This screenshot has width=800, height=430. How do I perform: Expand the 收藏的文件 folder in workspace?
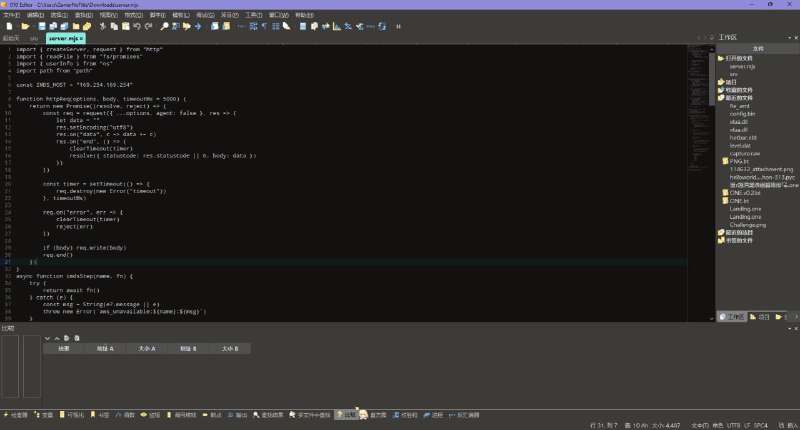(720, 90)
